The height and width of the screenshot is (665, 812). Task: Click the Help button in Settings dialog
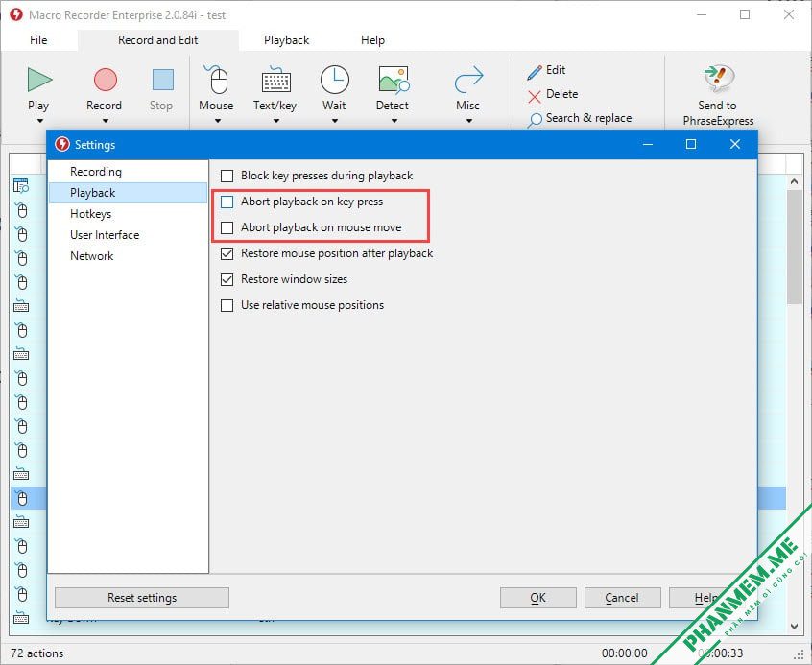click(706, 598)
